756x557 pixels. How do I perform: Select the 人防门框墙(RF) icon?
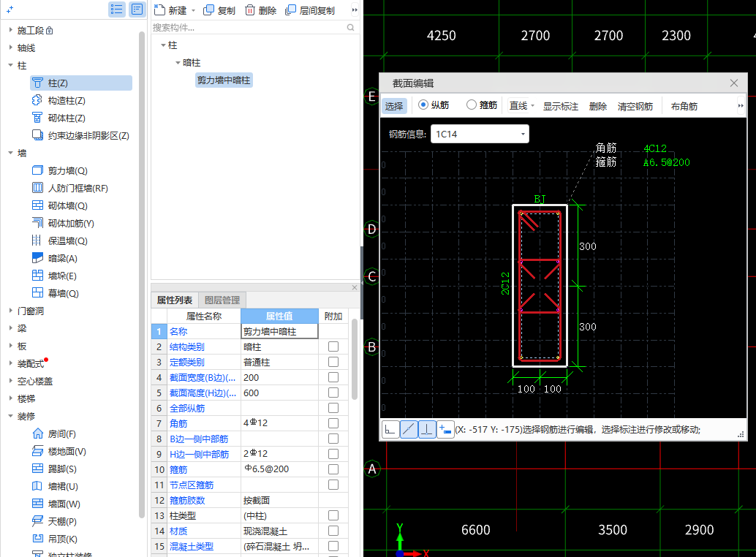pos(37,188)
